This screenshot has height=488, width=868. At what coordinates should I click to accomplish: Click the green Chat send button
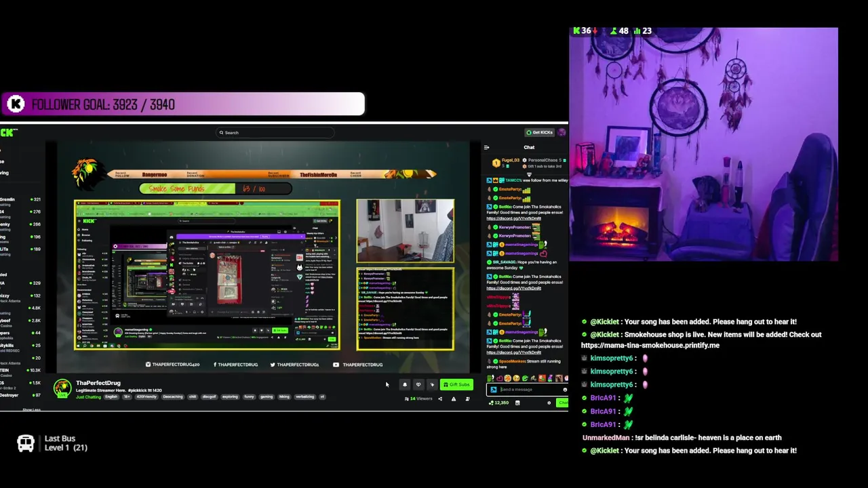[x=563, y=403]
